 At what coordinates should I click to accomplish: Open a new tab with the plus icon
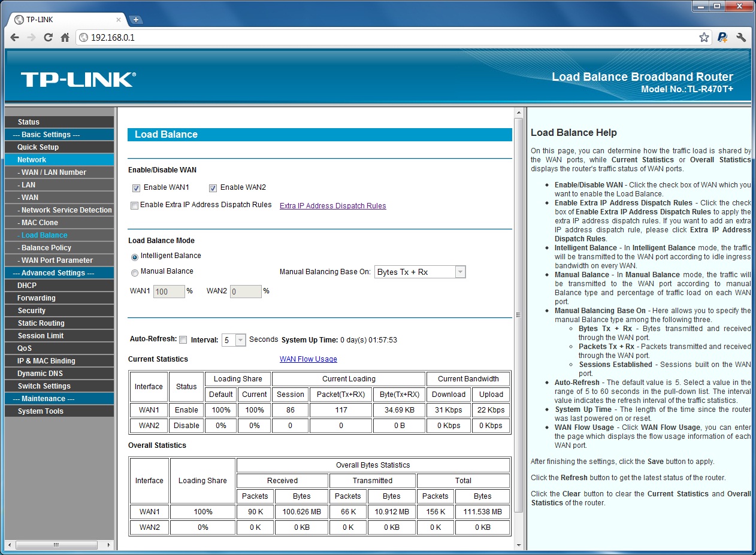(x=136, y=19)
